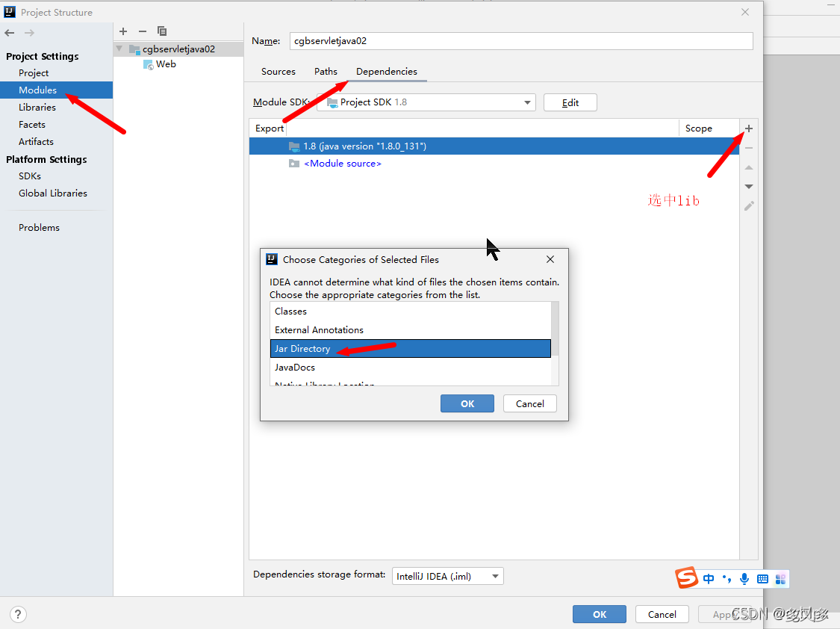Screen dimensions: 840x629
Task: Remove selected module with minus icon
Action: click(143, 31)
